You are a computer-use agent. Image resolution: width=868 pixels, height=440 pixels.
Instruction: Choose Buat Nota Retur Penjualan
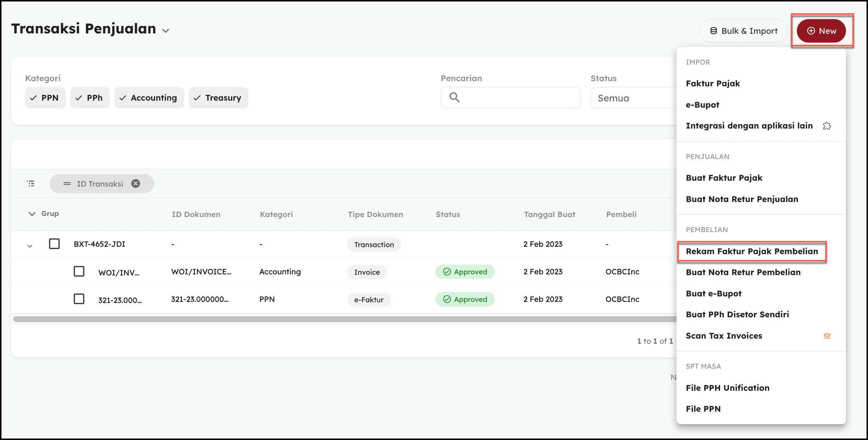point(742,199)
